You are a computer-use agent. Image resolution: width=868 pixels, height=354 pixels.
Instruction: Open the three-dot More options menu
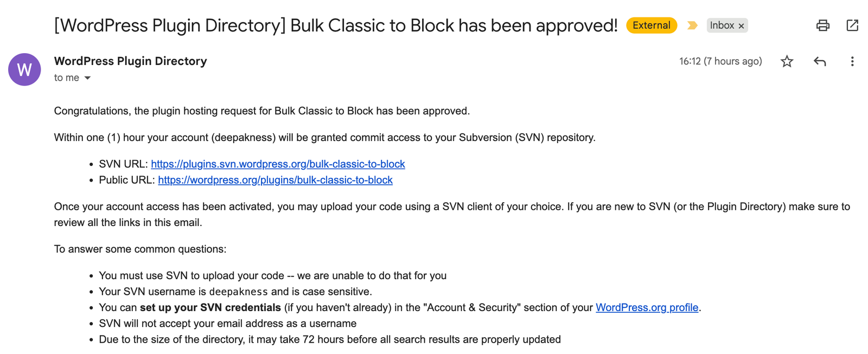coord(852,61)
